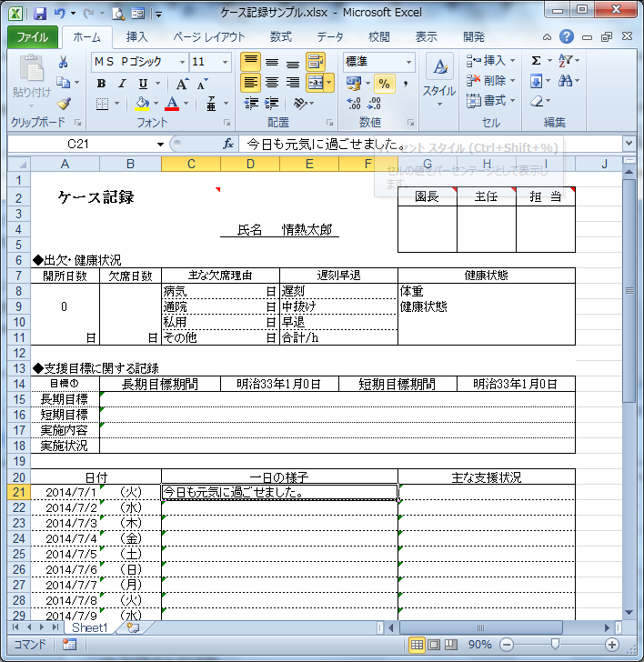644x662 pixels.
Task: Toggle wrap text button
Action: click(316, 62)
